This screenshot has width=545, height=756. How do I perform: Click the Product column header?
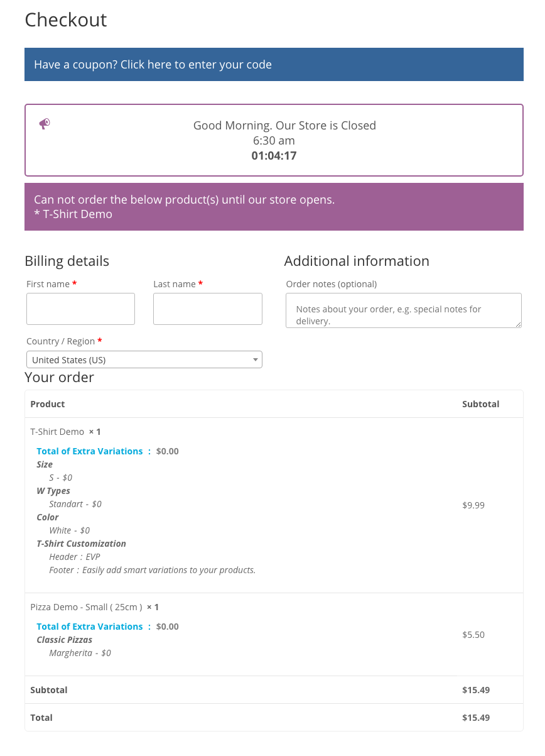pyautogui.click(x=48, y=404)
